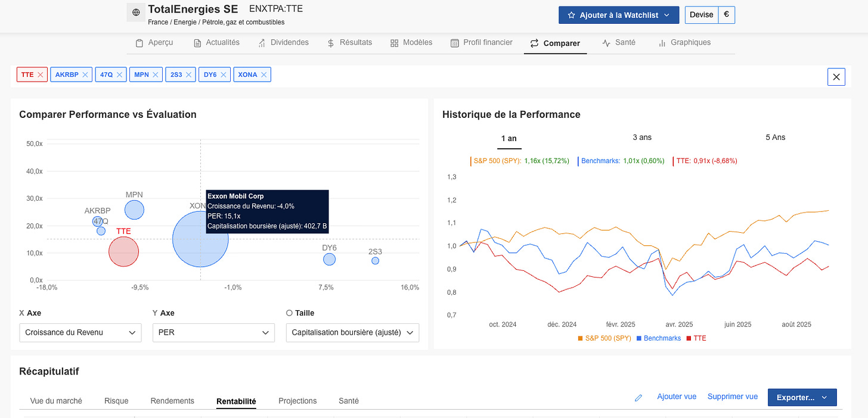Click the star icon in Ajouter à la Watchlist
Image resolution: width=868 pixels, height=418 pixels.
[x=571, y=15]
